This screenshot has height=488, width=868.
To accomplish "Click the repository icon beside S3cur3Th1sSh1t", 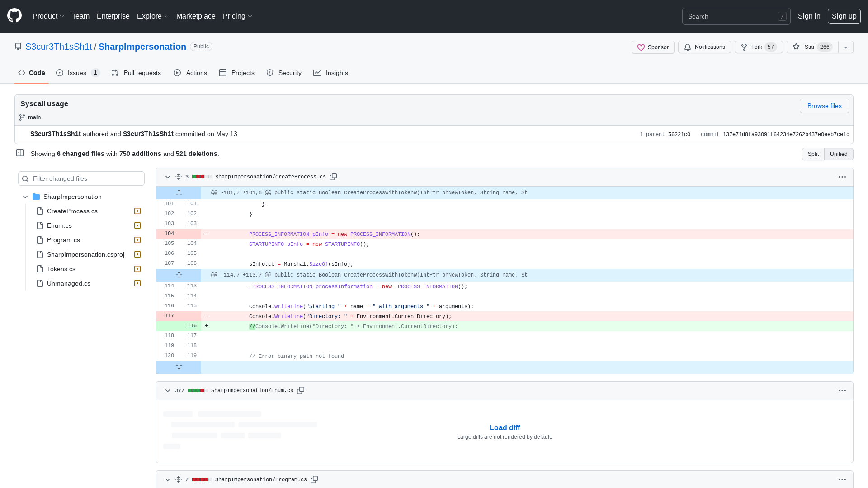I will (18, 47).
